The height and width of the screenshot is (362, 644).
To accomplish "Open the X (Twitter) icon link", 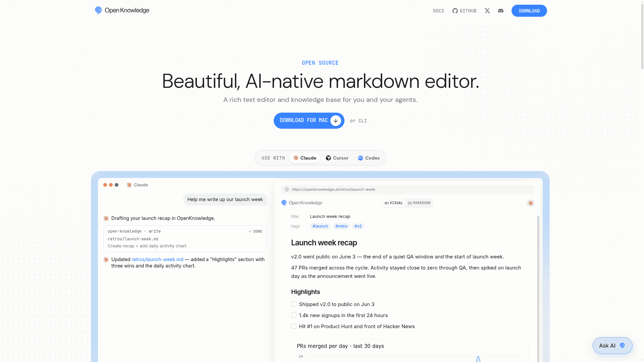I will [487, 11].
